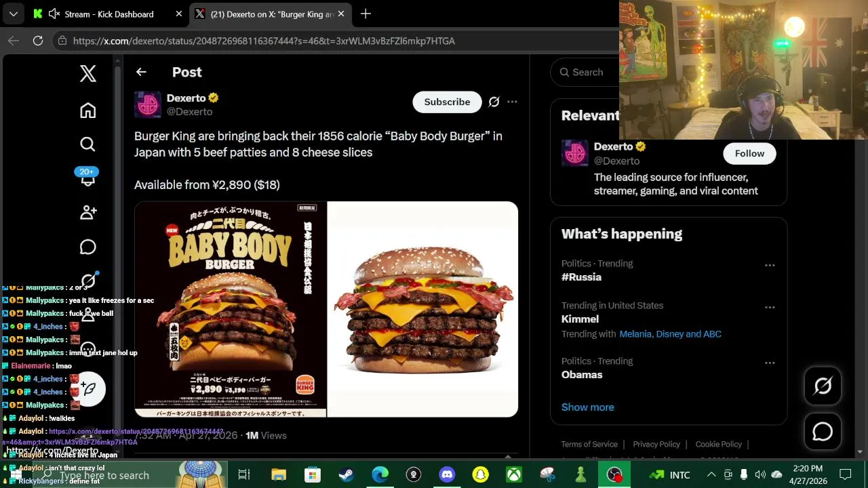
Task: Open OBS Studio from taskbar
Action: [614, 474]
